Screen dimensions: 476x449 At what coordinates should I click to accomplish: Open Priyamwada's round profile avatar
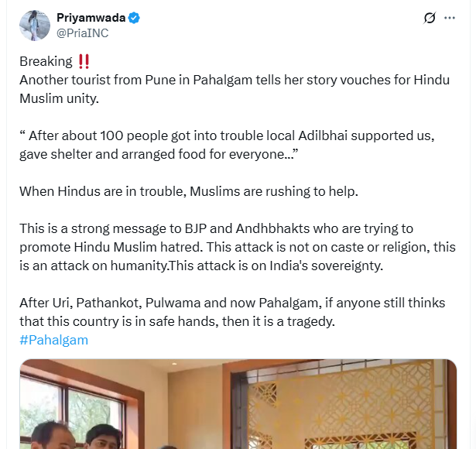pos(35,26)
